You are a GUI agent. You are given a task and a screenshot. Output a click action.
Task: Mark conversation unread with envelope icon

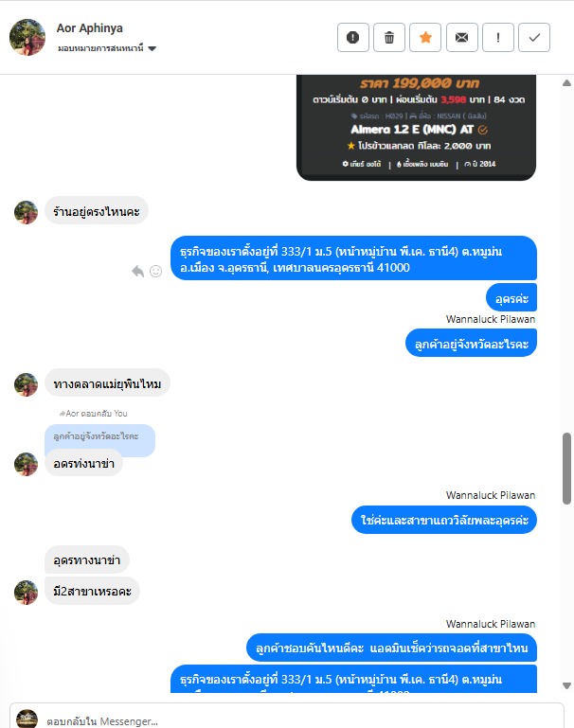(x=461, y=37)
